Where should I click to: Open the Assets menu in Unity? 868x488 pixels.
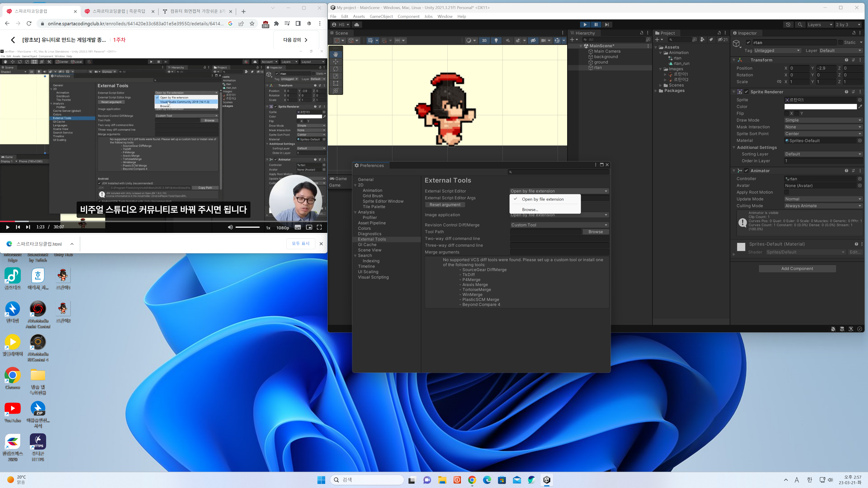coord(359,16)
